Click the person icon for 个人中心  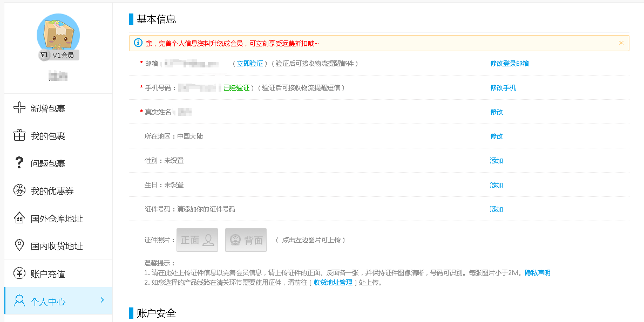pos(19,301)
